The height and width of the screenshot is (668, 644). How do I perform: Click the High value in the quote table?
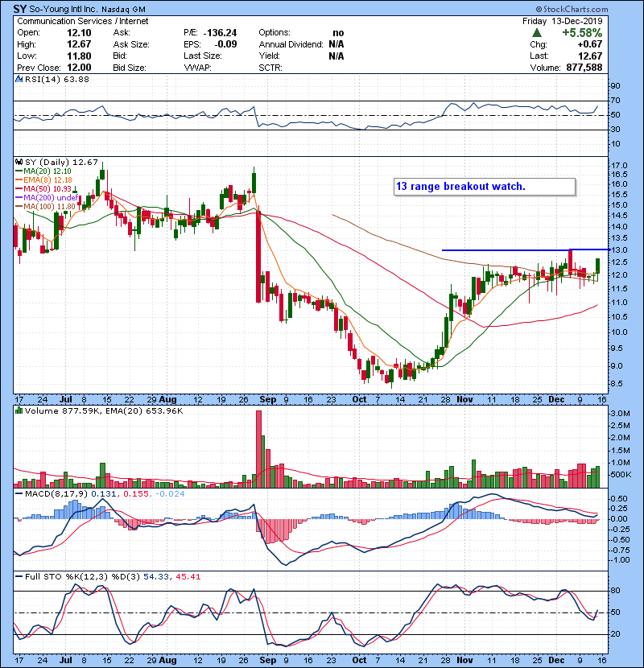[79, 44]
